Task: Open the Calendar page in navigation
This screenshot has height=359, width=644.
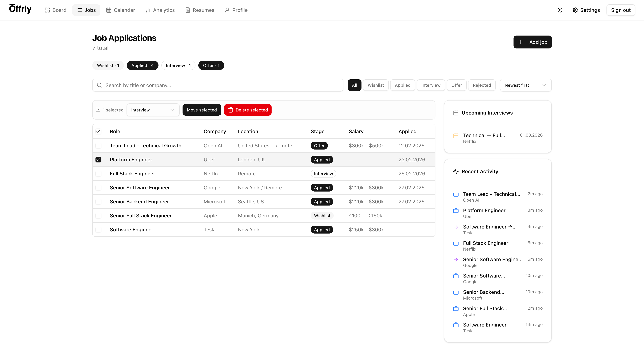Action: [121, 10]
